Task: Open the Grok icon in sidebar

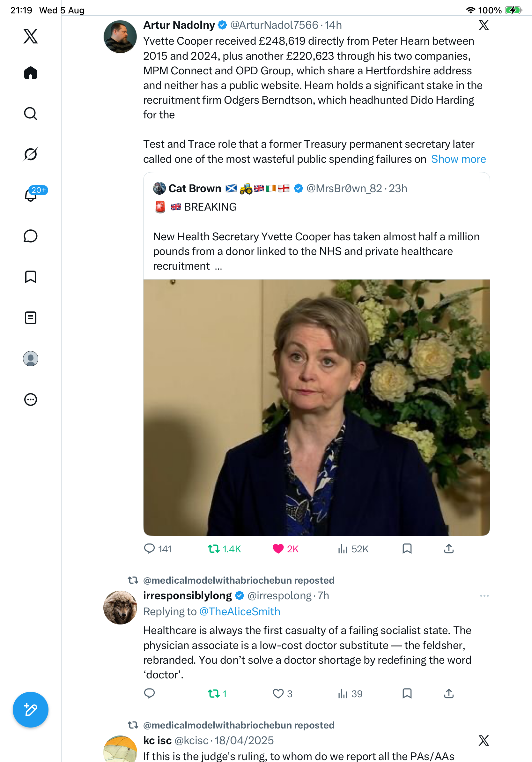Action: coord(31,154)
